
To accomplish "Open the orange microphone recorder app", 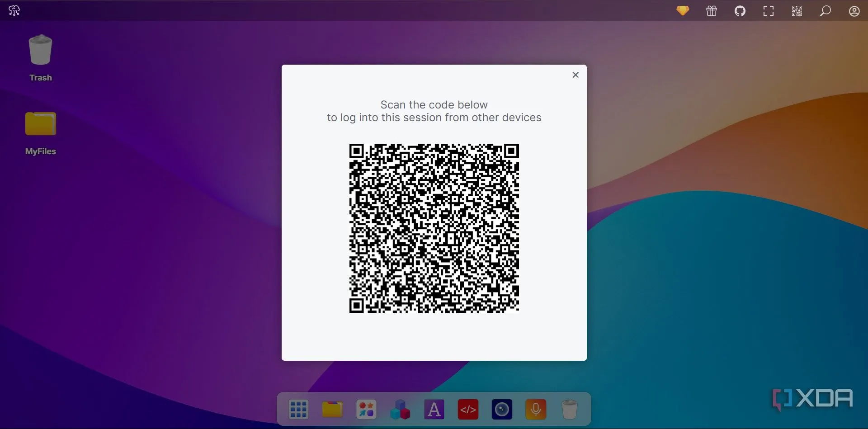I will tap(536, 410).
